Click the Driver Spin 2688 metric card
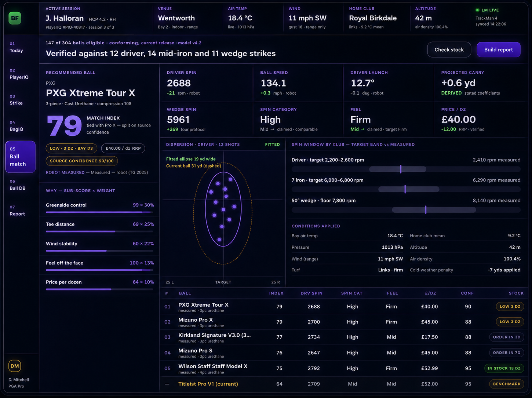532x398 pixels. click(206, 83)
